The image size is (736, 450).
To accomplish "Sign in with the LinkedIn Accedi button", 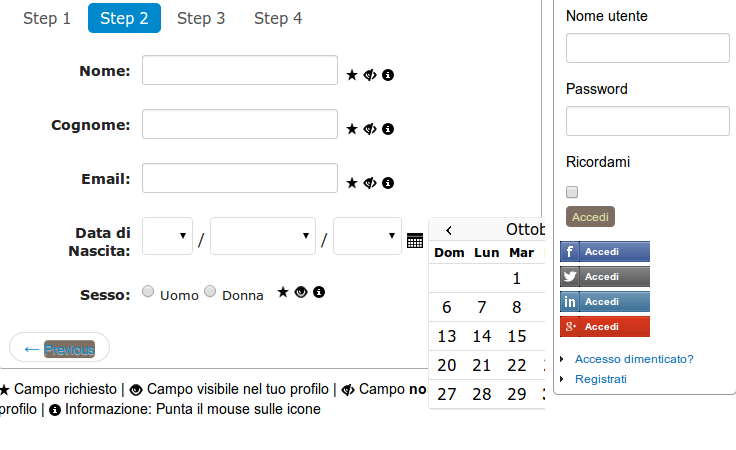I will (605, 302).
